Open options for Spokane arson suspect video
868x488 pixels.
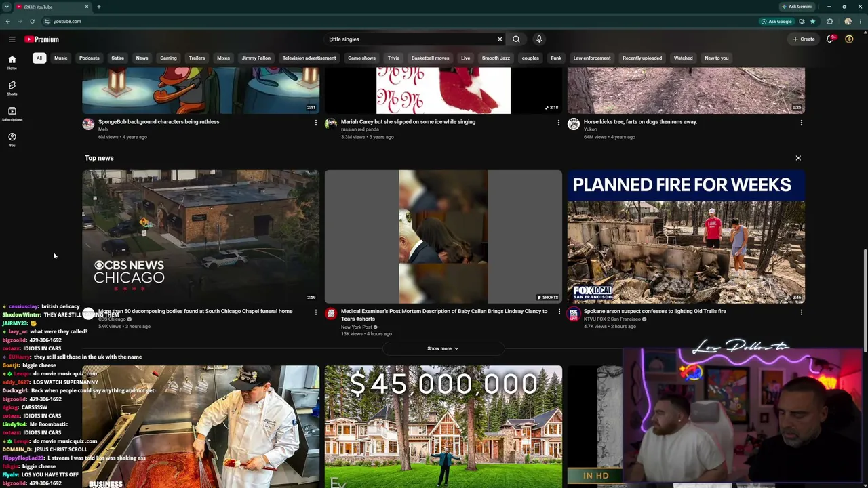pyautogui.click(x=801, y=312)
